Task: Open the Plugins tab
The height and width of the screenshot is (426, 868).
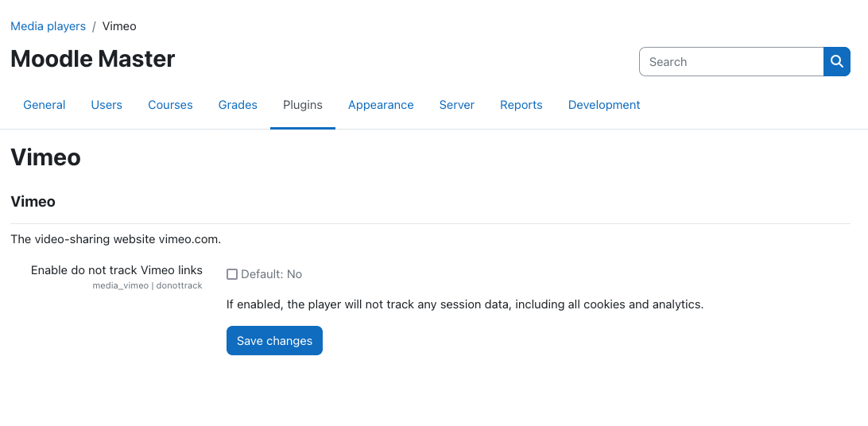Action: [x=302, y=105]
